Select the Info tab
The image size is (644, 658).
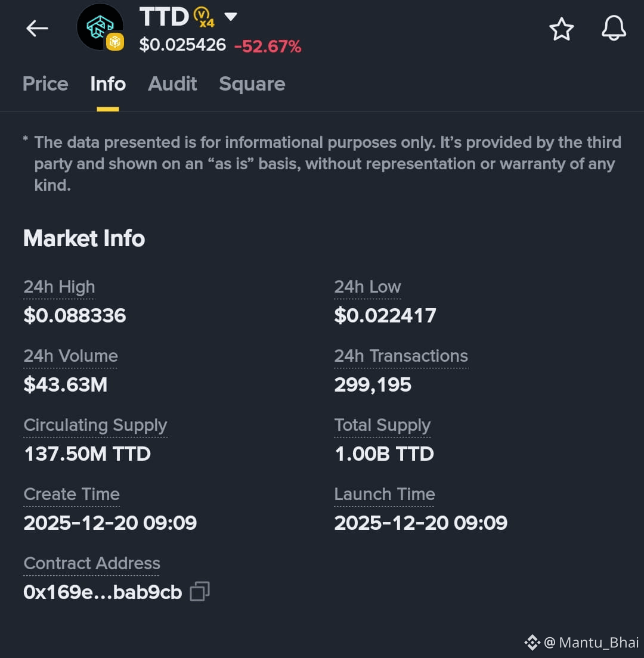(x=108, y=84)
